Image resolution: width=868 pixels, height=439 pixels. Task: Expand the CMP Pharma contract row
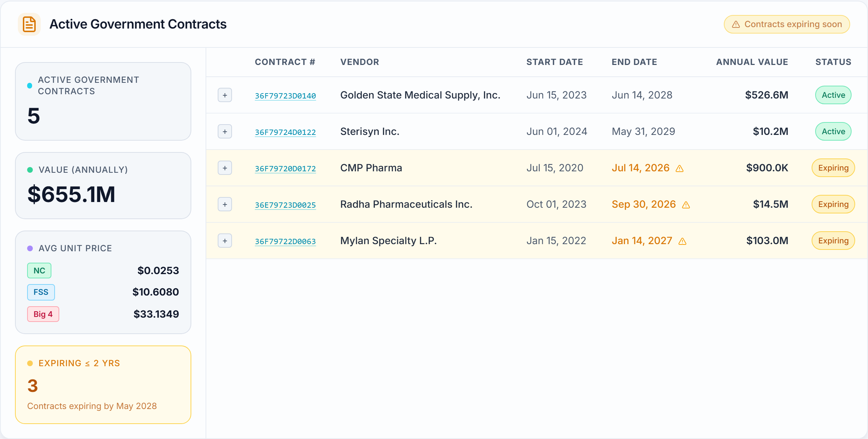coord(225,168)
